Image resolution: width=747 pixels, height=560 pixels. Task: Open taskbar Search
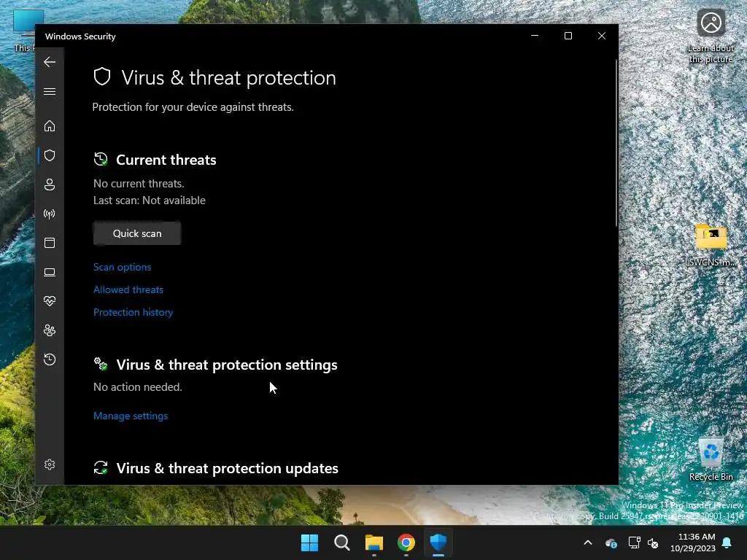click(341, 542)
